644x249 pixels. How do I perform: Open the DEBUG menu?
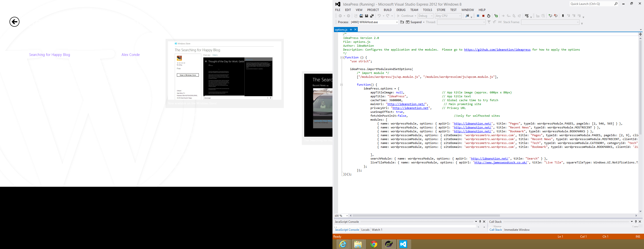point(401,10)
